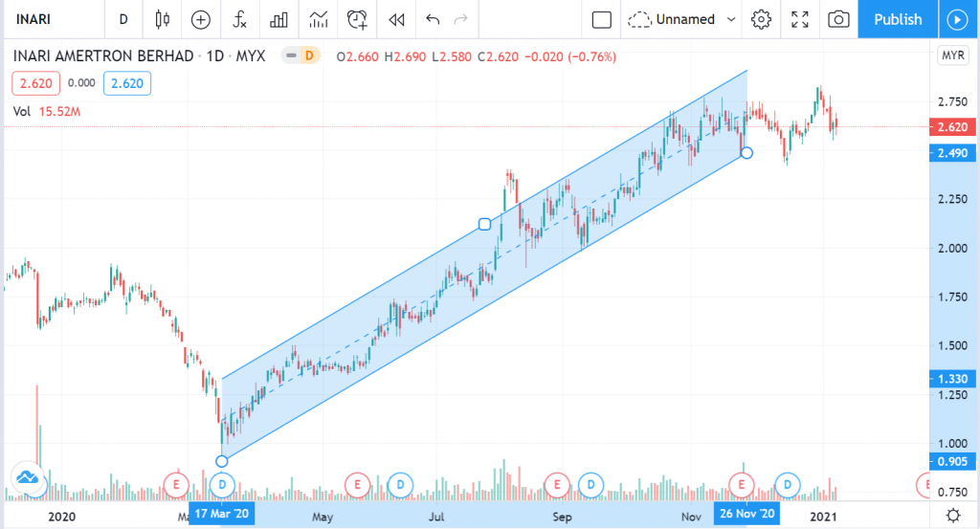
Task: Open chart settings gear in toolbar
Action: pos(761,20)
